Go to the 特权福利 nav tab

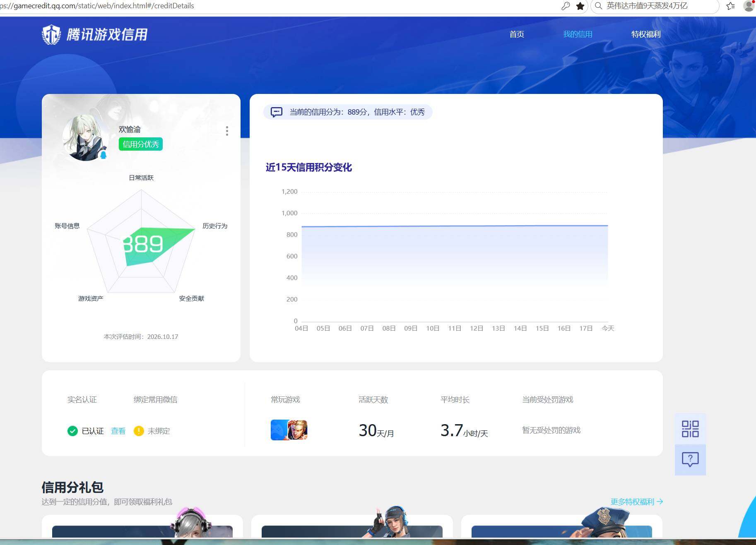(x=645, y=34)
